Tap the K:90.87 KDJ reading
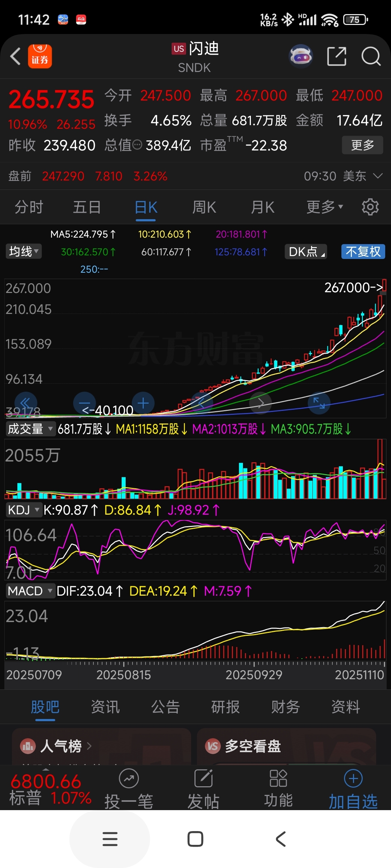The width and height of the screenshot is (391, 868). click(71, 510)
